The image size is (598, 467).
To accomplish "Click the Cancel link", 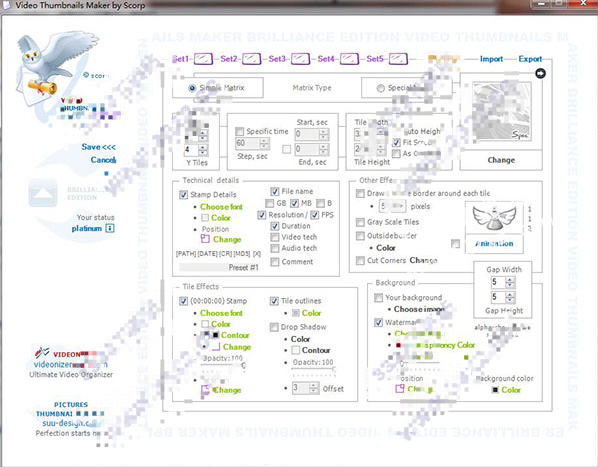I will pos(103,160).
